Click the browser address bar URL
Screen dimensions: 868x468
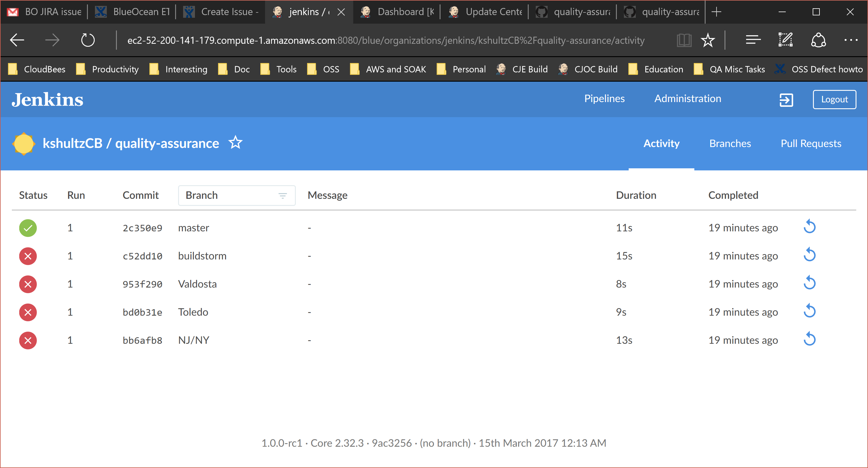(x=385, y=41)
